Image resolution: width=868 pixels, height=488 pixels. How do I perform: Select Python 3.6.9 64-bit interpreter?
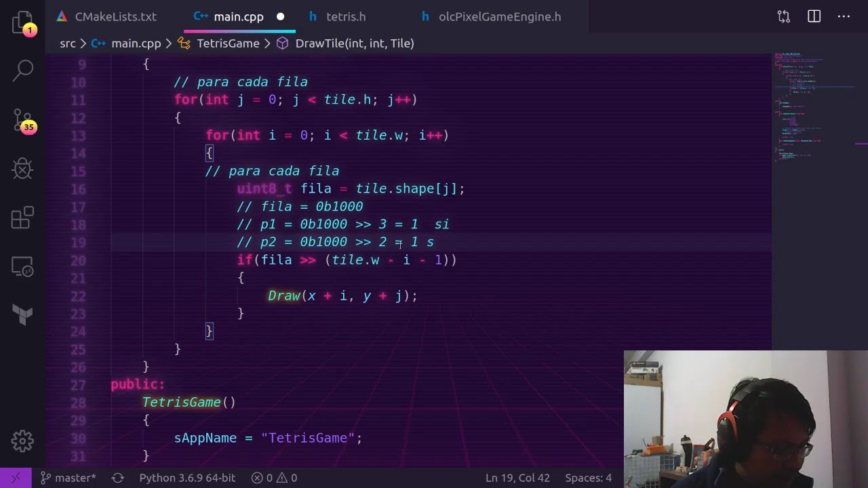187,478
